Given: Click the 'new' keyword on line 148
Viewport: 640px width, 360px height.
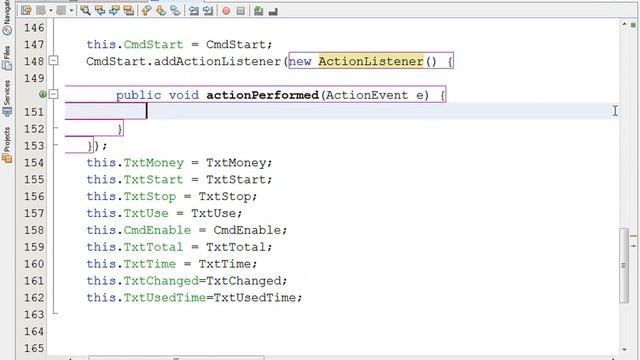Looking at the screenshot, I should pos(300,61).
